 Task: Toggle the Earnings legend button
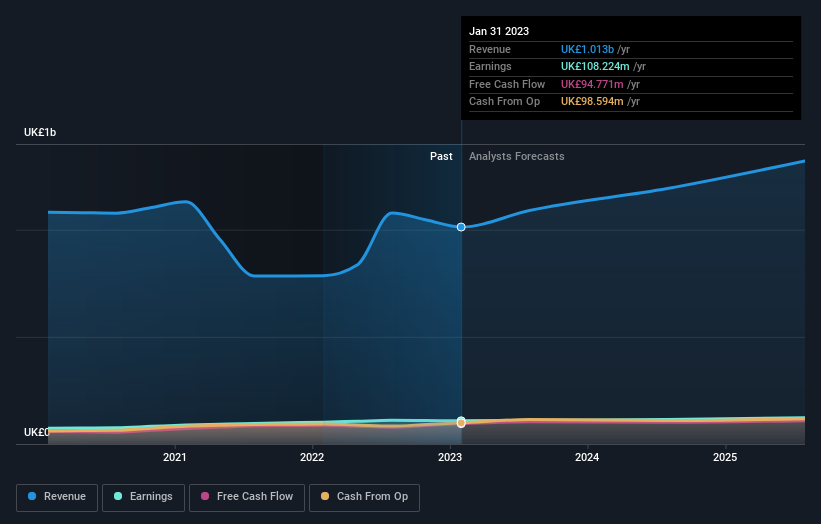(x=143, y=497)
